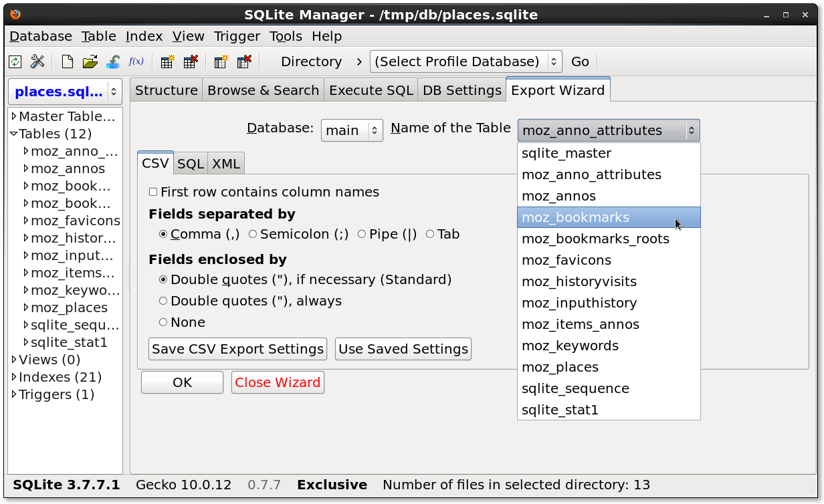The width and height of the screenshot is (824, 504).
Task: Choose Double quotes always option
Action: click(163, 301)
